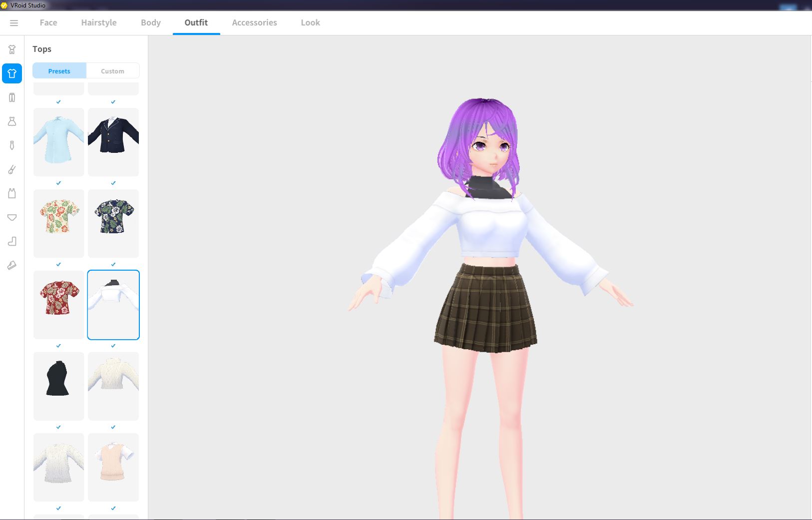This screenshot has height=520, width=812.
Task: Select the Overall Outfit category icon
Action: pos(12,49)
